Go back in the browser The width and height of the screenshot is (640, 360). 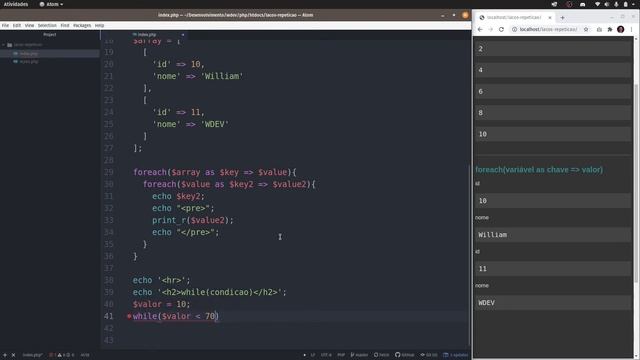click(480, 29)
